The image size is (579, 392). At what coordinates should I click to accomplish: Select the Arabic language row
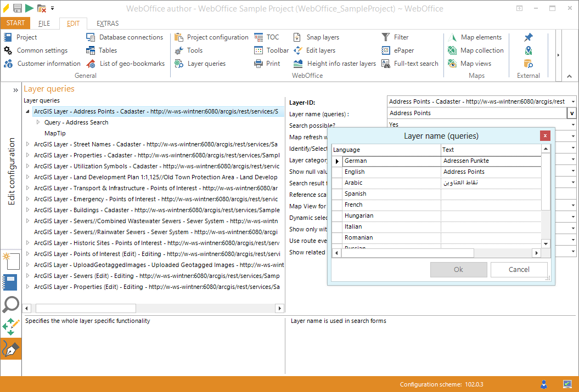[353, 183]
